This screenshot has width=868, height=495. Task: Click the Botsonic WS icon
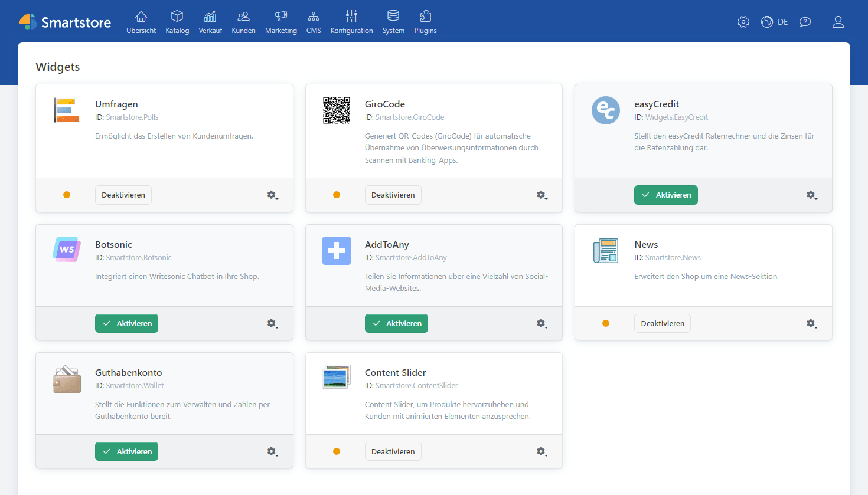(x=67, y=250)
